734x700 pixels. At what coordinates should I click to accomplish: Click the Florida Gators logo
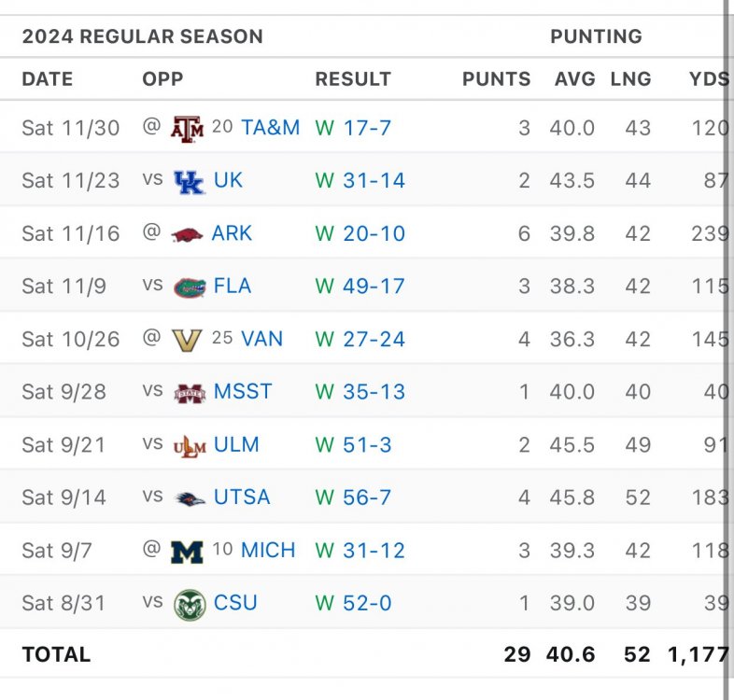[x=189, y=287]
